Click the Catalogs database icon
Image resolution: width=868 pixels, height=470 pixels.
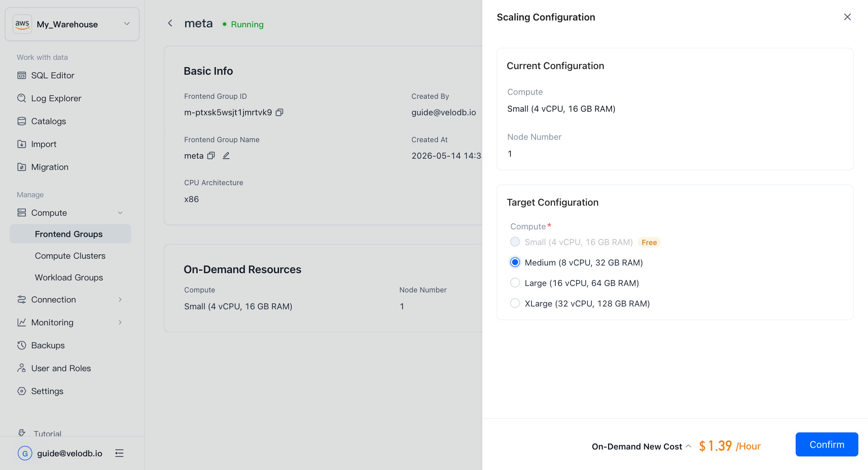click(22, 121)
